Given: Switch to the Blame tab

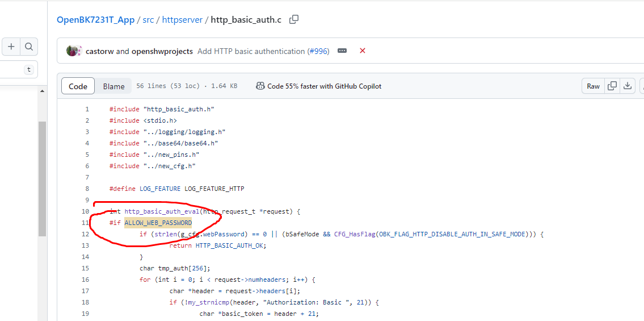Looking at the screenshot, I should click(114, 86).
